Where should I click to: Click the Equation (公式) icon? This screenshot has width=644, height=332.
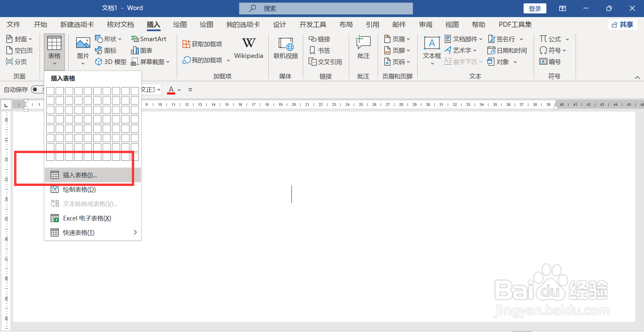[543, 39]
